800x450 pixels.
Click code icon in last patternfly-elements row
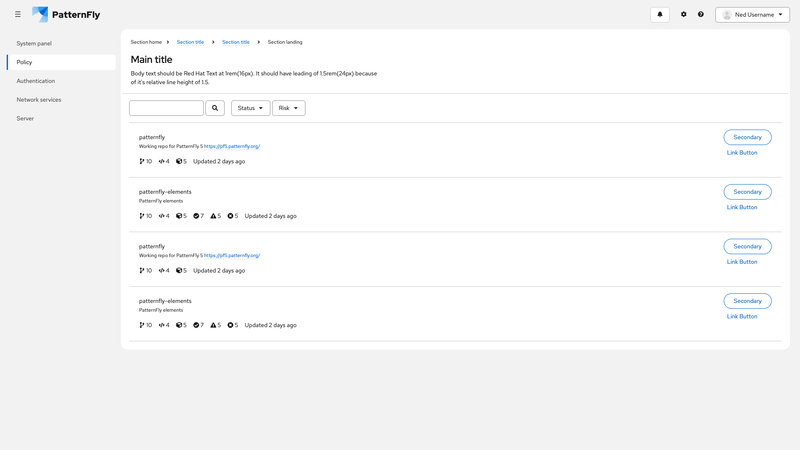click(161, 325)
